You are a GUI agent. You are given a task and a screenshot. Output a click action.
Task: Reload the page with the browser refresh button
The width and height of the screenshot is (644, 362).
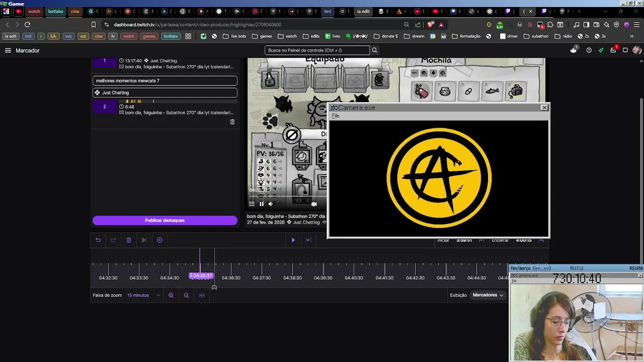pos(27,25)
